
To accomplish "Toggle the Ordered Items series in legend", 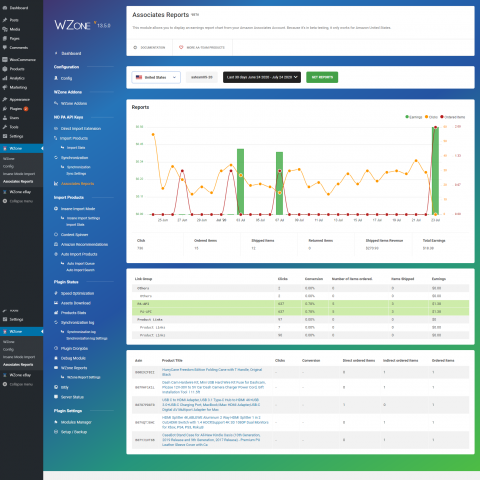I will (453, 117).
